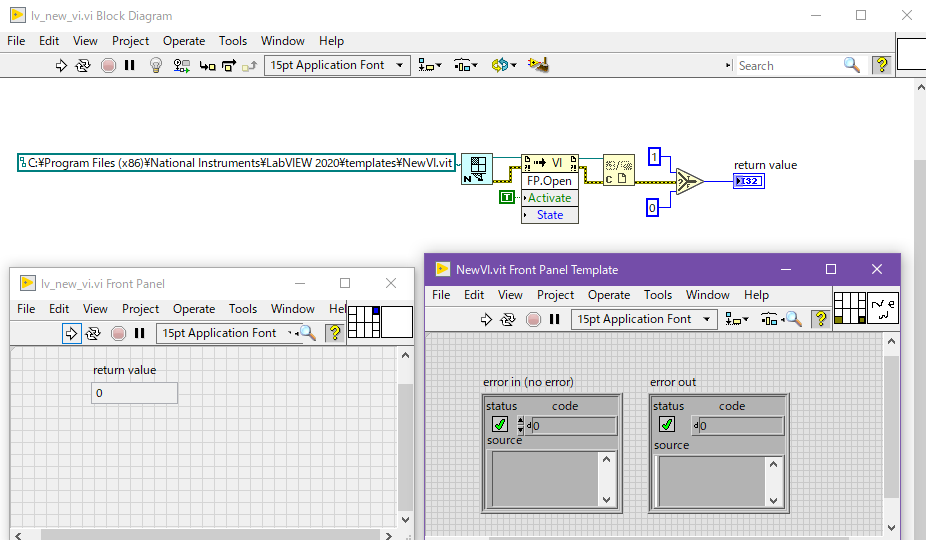The width and height of the screenshot is (926, 540).
Task: Abort Execution in lv_new_vi Front Panel
Action: [118, 334]
